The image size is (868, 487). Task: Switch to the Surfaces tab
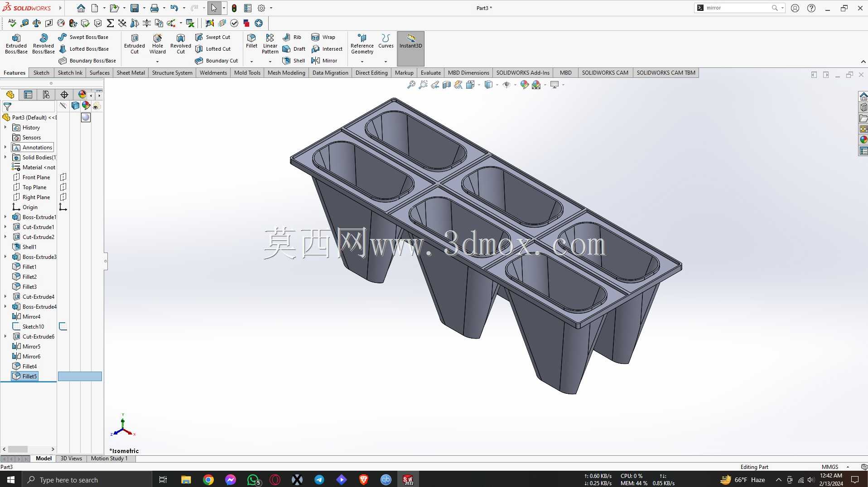100,72
